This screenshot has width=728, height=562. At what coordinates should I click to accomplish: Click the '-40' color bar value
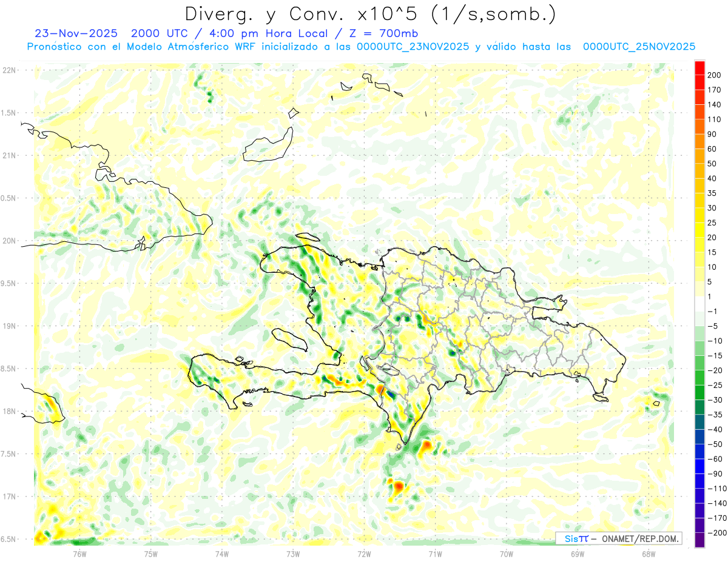point(716,429)
